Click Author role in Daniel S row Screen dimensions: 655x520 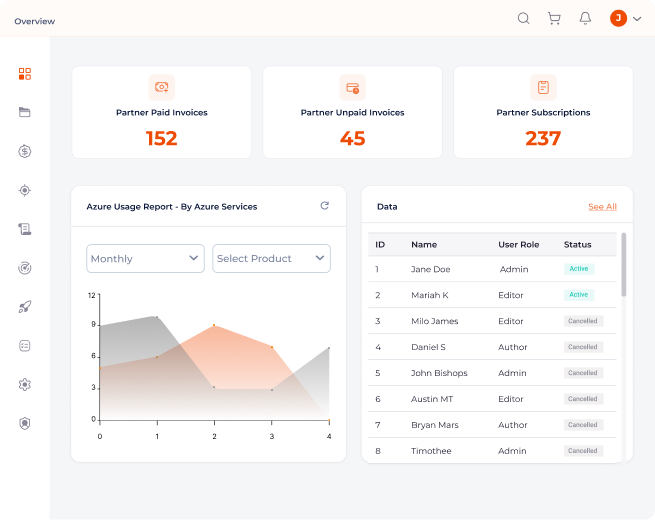click(x=513, y=347)
